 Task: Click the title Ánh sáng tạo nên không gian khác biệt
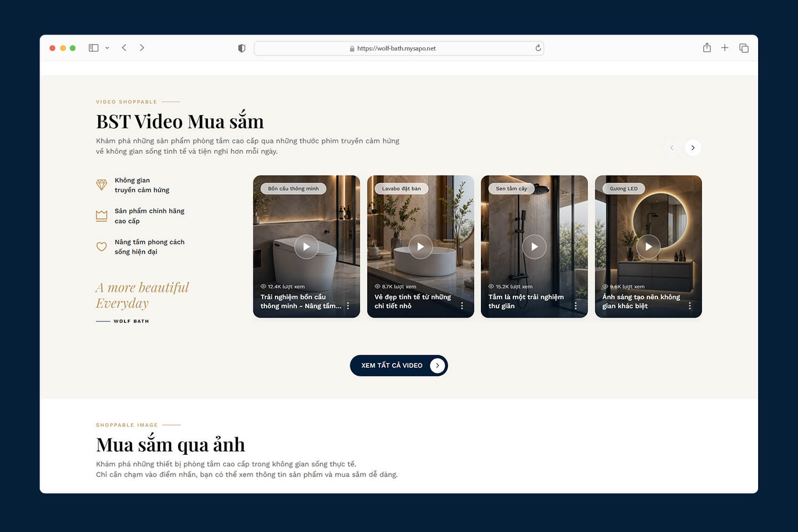point(641,302)
